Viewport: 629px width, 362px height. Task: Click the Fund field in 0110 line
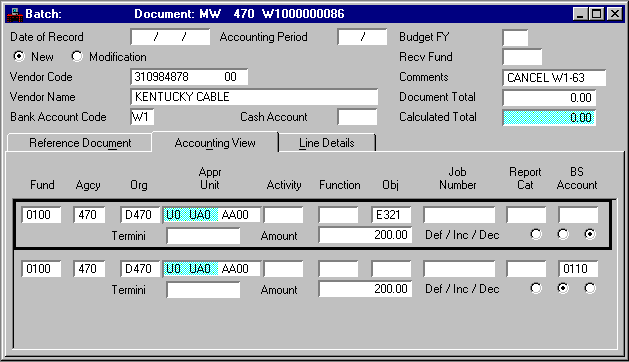[x=41, y=269]
